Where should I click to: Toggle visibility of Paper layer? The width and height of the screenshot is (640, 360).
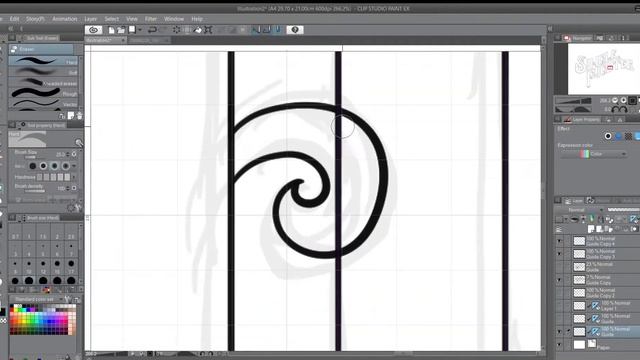point(560,345)
